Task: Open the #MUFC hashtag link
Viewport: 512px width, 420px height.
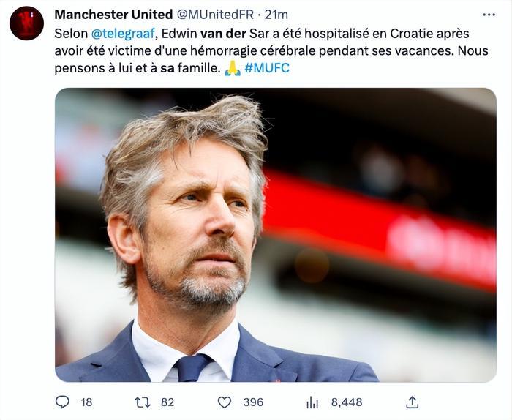Action: (x=267, y=68)
